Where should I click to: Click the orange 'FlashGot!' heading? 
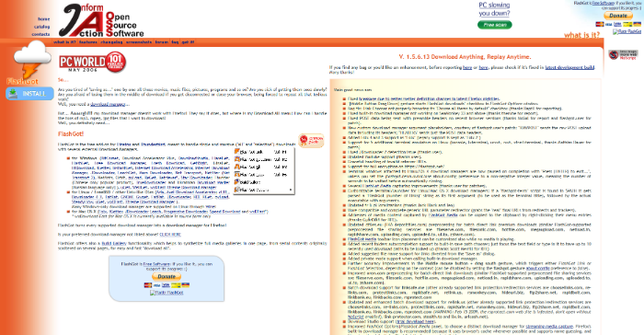[x=71, y=134]
